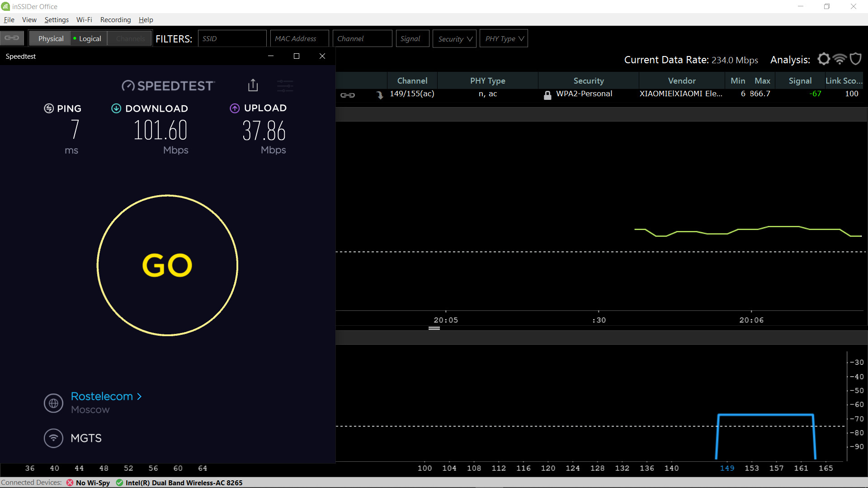Sort by the Channel column header
The height and width of the screenshot is (488, 868).
412,80
